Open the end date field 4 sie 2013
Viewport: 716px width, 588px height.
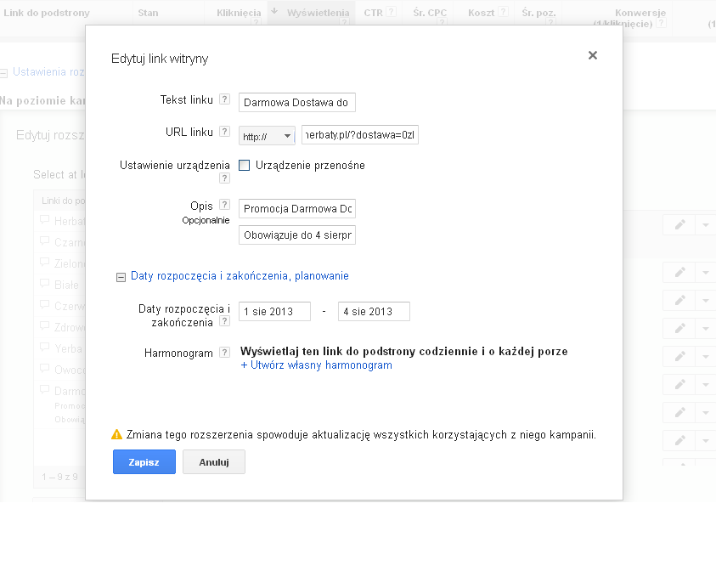point(374,312)
